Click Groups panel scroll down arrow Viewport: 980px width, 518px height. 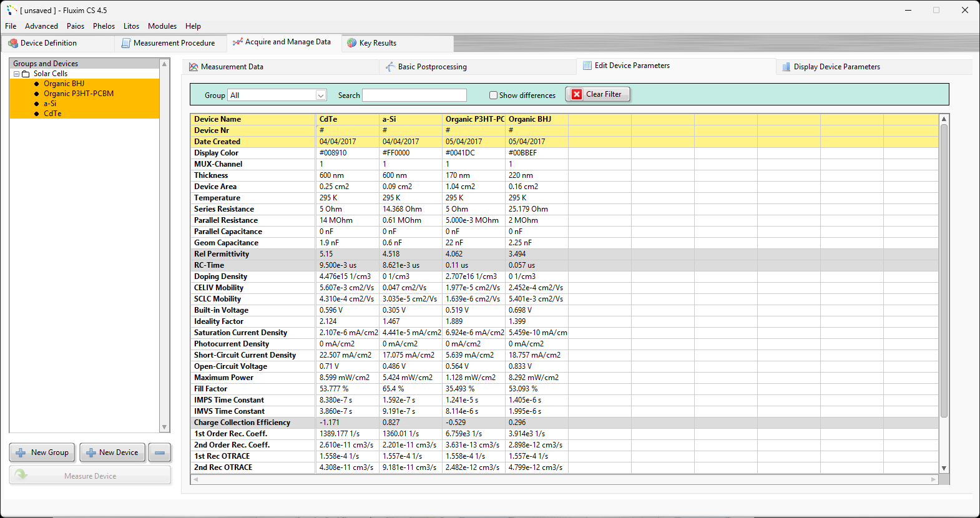pyautogui.click(x=164, y=428)
